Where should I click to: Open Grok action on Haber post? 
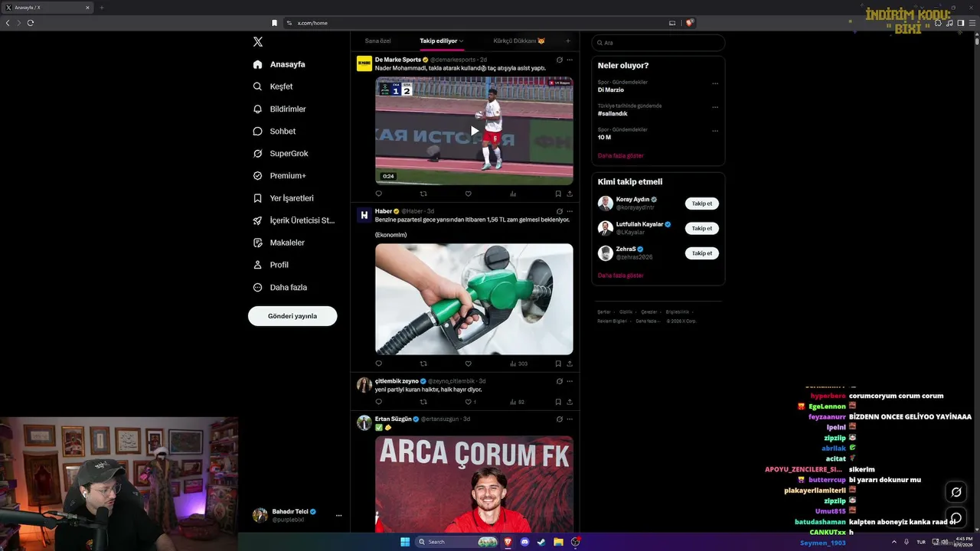559,211
